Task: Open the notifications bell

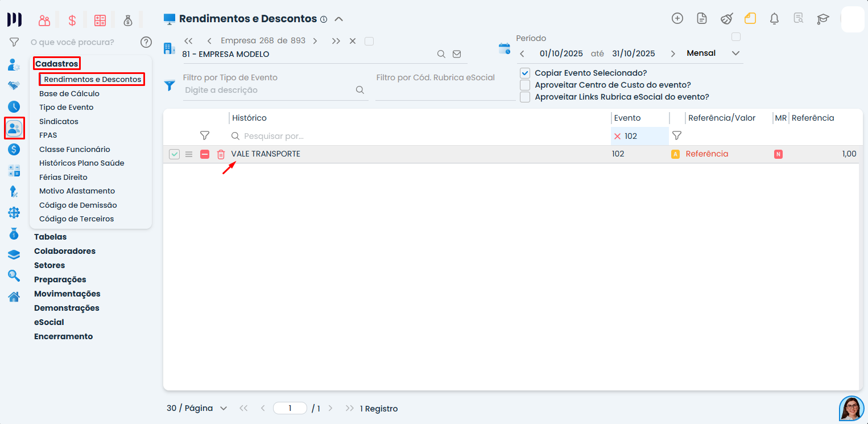Action: (774, 18)
